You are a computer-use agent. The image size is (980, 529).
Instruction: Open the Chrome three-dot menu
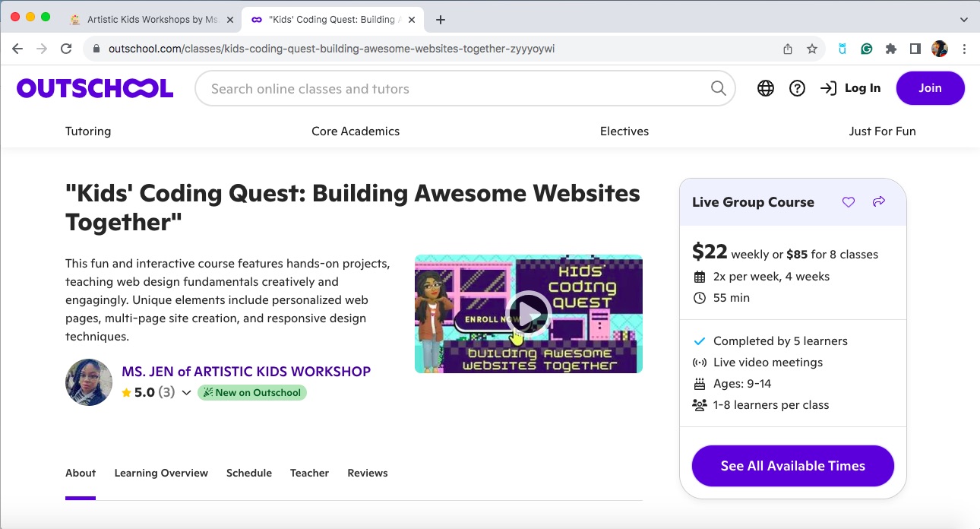pos(964,49)
